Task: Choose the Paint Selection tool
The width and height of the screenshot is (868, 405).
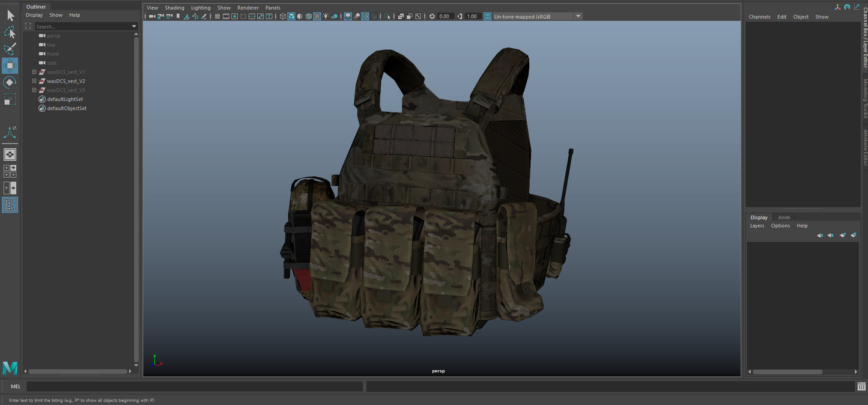Action: [10, 49]
